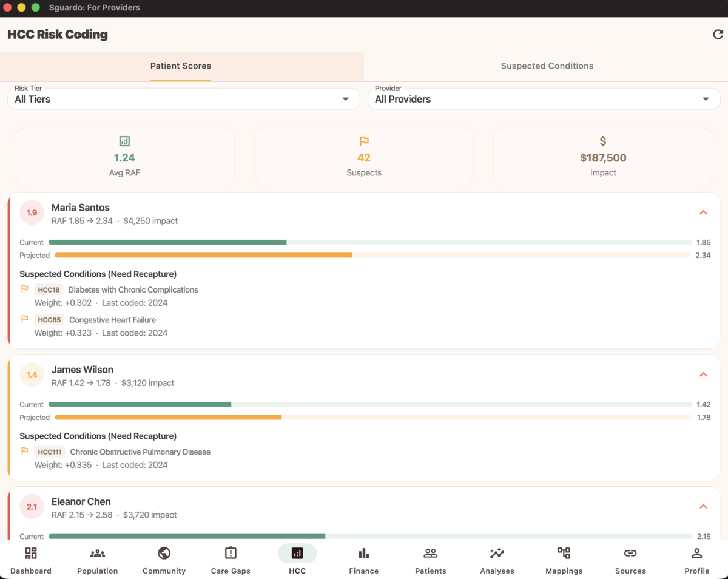This screenshot has width=728, height=579.
Task: Open Sources via the link icon
Action: click(630, 554)
